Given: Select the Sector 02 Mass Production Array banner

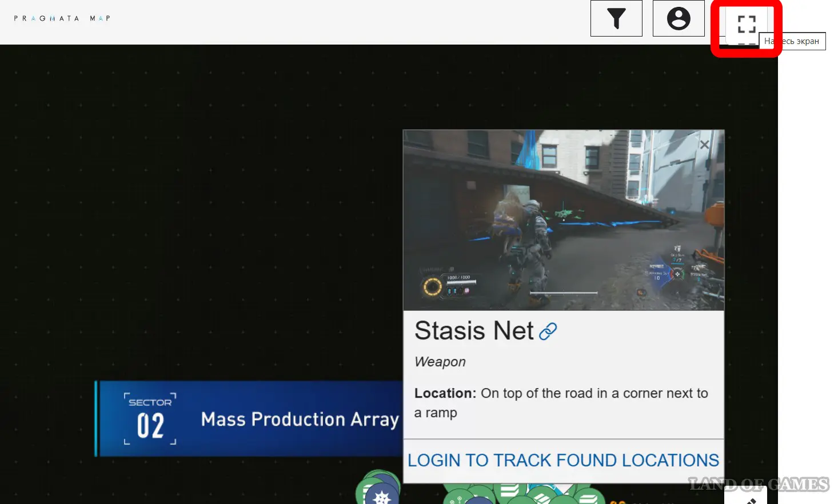Looking at the screenshot, I should point(249,419).
